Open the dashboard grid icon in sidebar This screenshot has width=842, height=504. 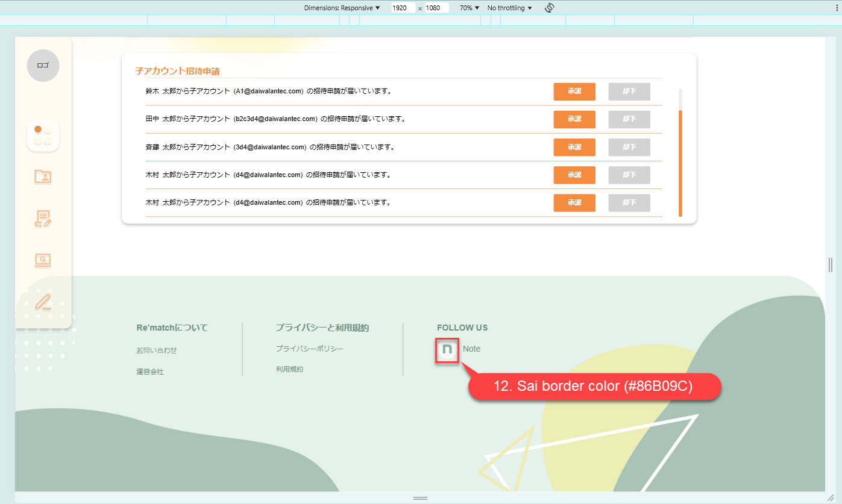tap(43, 135)
